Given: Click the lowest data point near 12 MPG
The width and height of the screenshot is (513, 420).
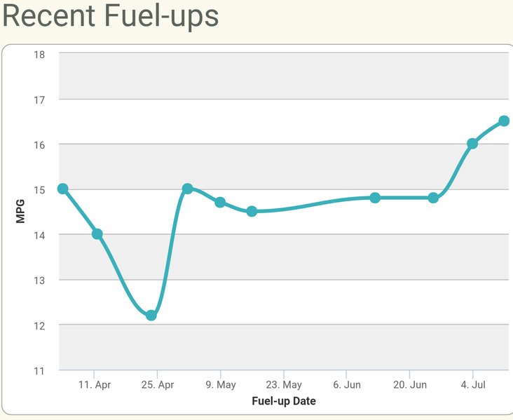Looking at the screenshot, I should point(151,316).
